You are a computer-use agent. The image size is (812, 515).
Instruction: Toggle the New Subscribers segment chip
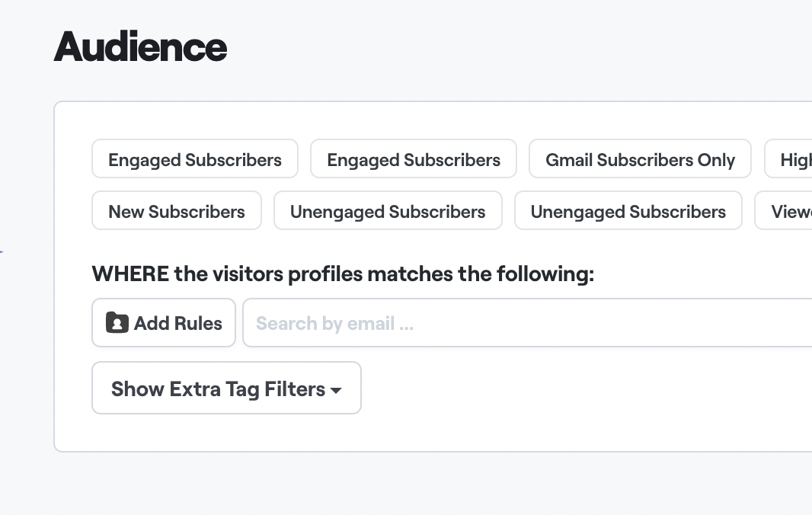(177, 211)
